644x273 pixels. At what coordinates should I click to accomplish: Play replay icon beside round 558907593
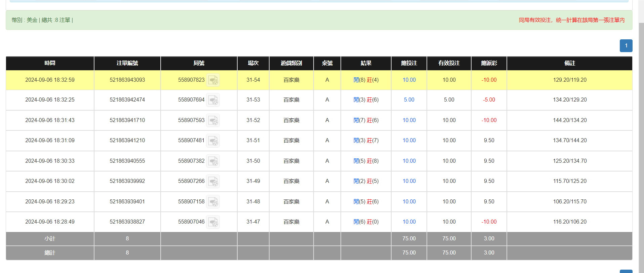coord(213,120)
